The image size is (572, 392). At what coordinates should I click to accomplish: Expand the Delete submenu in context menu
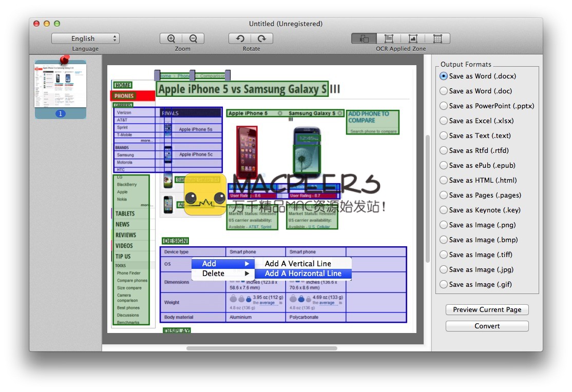223,273
